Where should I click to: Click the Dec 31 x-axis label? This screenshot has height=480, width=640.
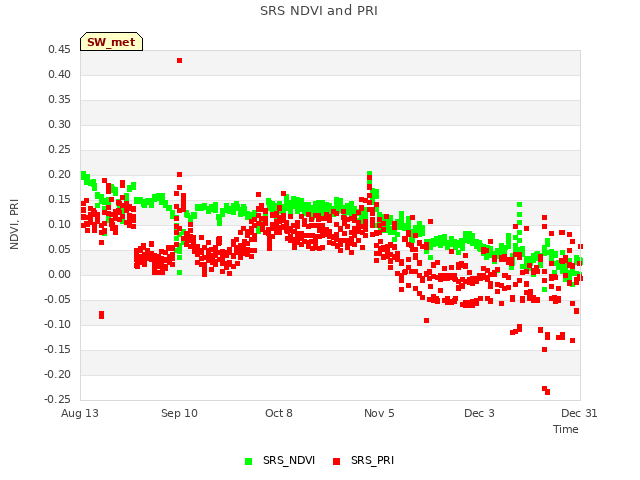(x=579, y=413)
